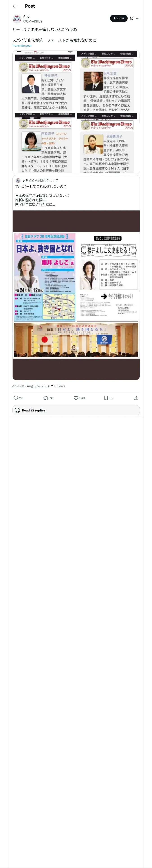152x868 pixels.
Task: Open Read 22 replies button
Action: click(x=76, y=410)
